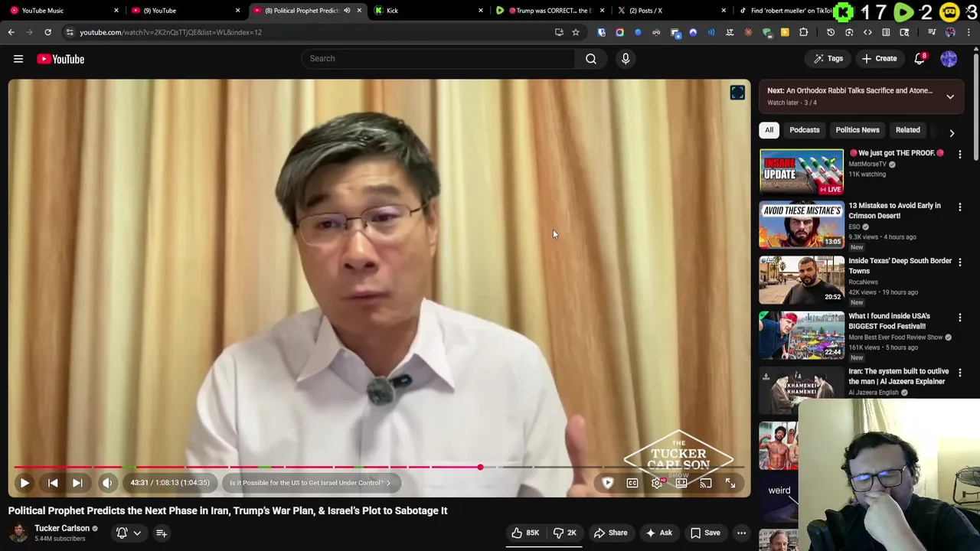
Task: Play the video with the play button
Action: pyautogui.click(x=24, y=483)
